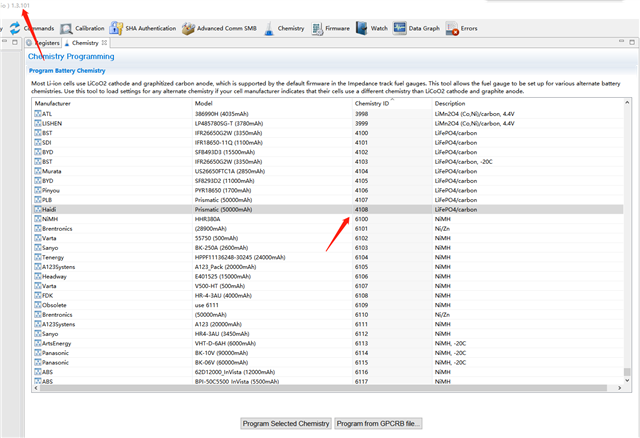Select model IFR18650-11Q (1100mAh)

(229, 142)
